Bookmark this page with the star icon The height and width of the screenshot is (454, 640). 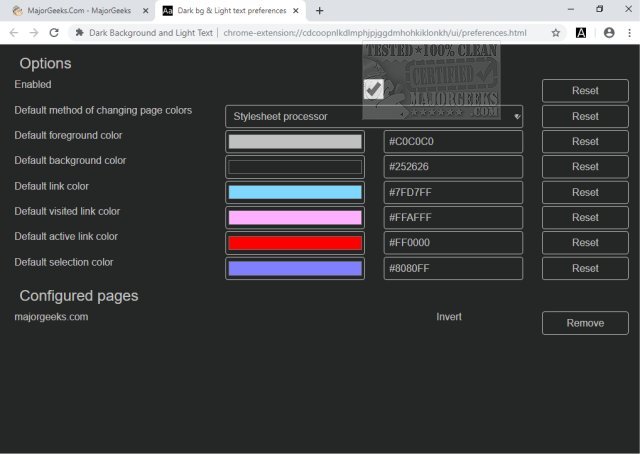(556, 33)
